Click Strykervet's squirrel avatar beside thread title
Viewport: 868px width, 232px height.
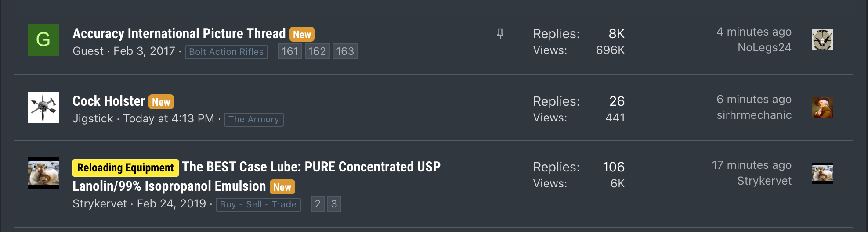(43, 173)
